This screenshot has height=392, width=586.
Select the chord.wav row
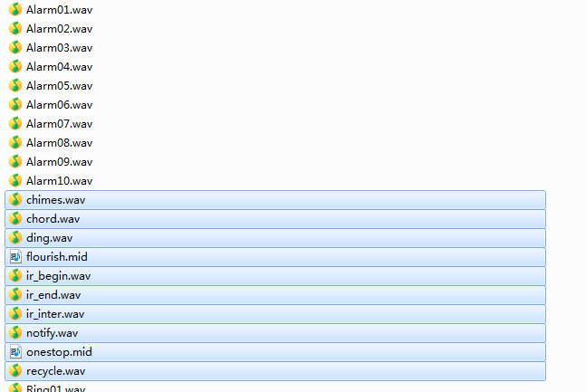pyautogui.click(x=275, y=219)
